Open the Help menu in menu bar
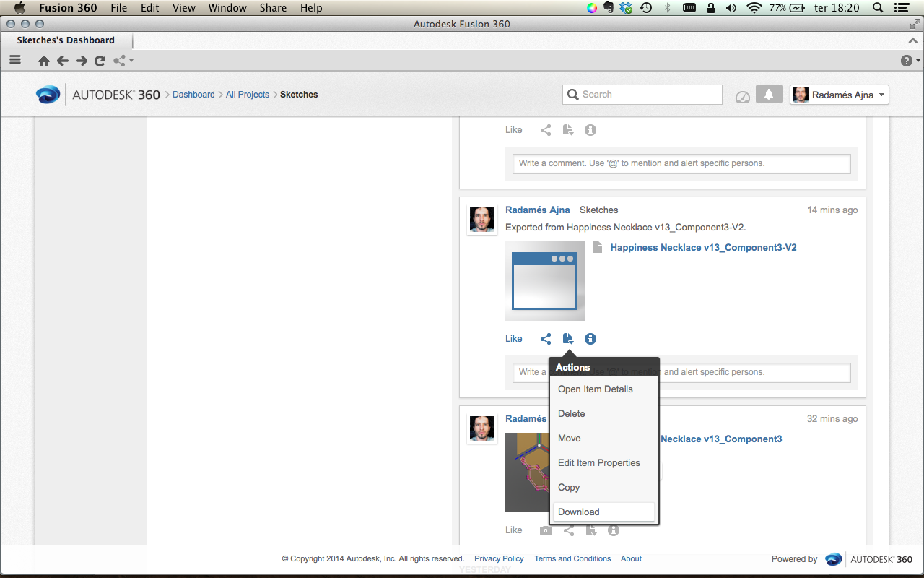The image size is (924, 578). pos(311,8)
